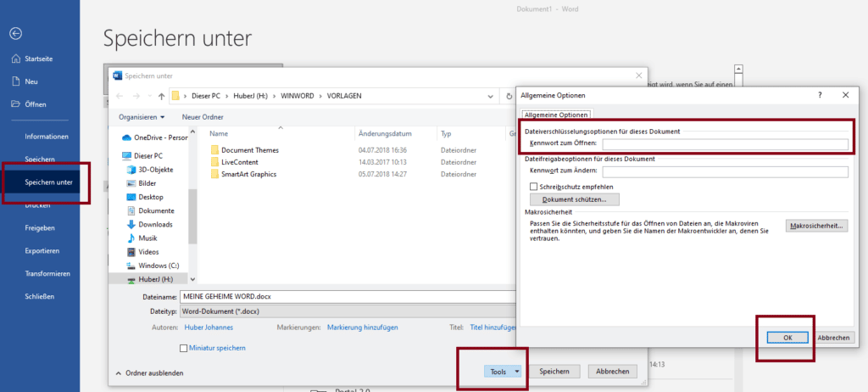Image resolution: width=868 pixels, height=392 pixels.
Task: Select the Document Themes folder
Action: click(250, 150)
